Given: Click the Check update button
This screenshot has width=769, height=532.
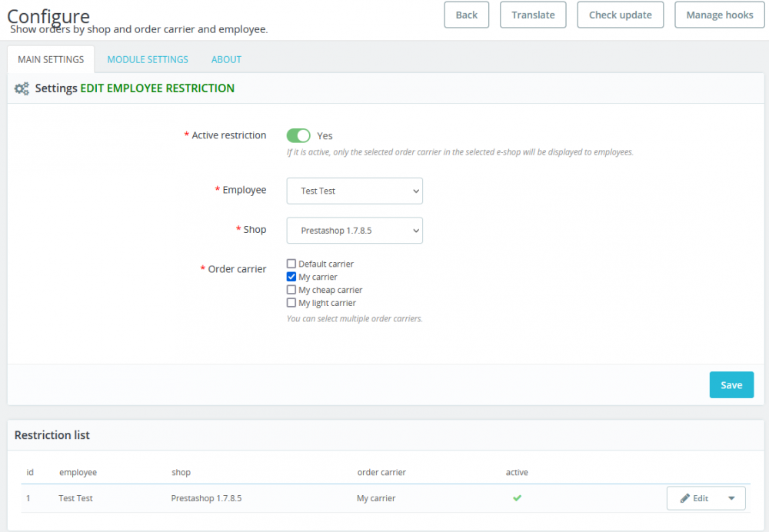Looking at the screenshot, I should click(620, 15).
